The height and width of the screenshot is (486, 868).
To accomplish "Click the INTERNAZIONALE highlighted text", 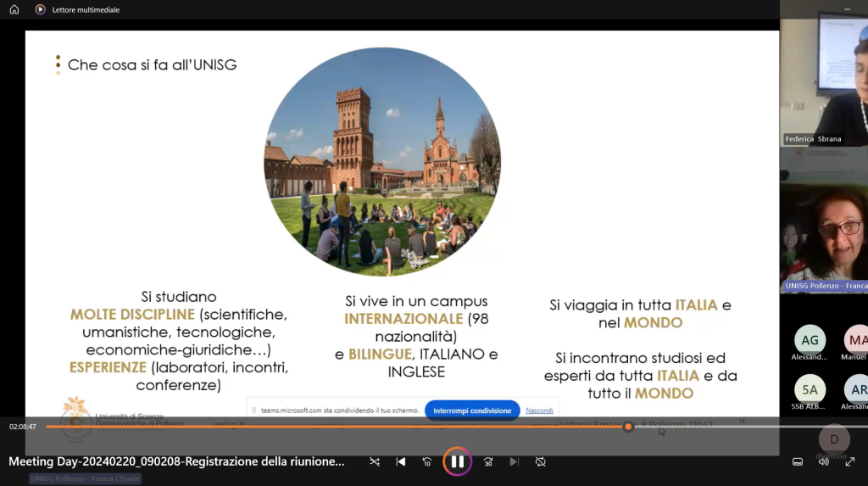I will pos(403,319).
